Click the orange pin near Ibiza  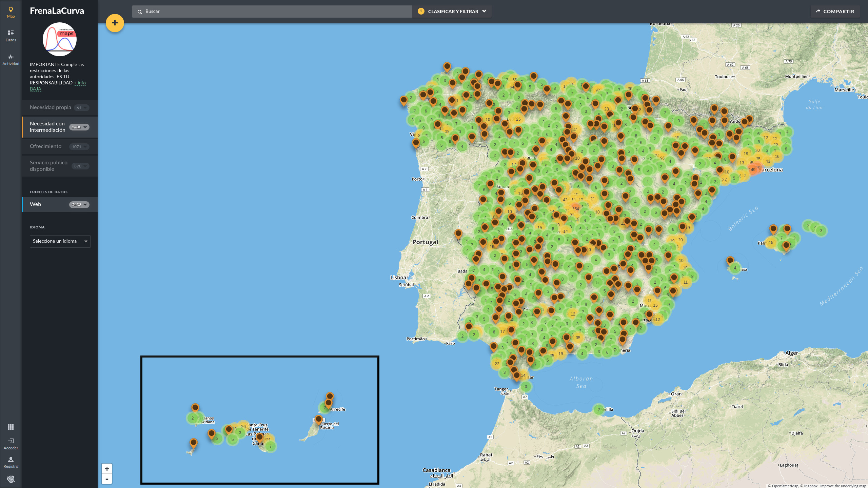(x=730, y=261)
